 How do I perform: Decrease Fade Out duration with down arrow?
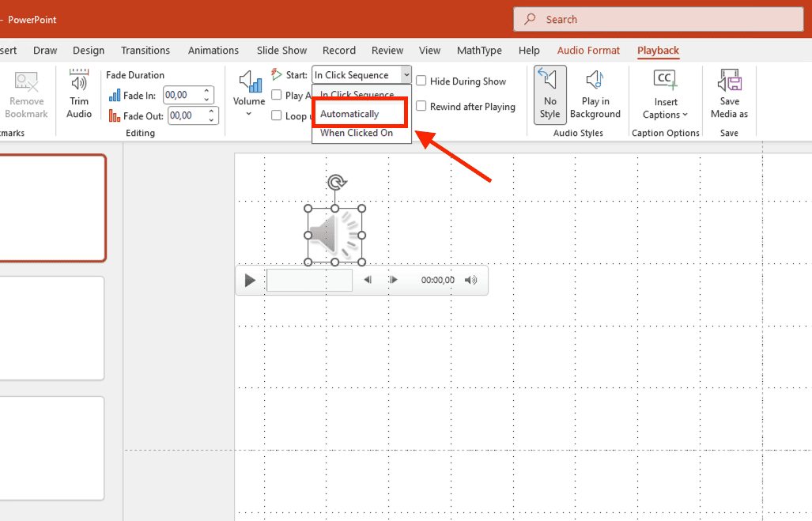coord(211,119)
